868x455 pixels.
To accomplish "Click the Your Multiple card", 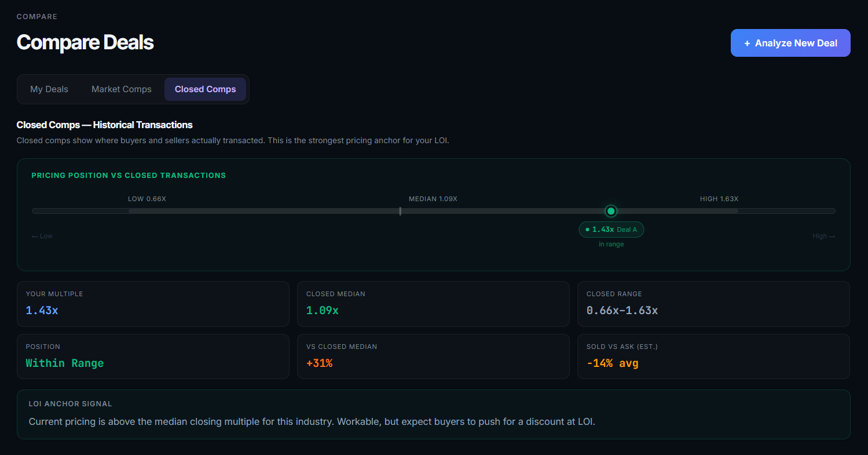I will [x=153, y=304].
